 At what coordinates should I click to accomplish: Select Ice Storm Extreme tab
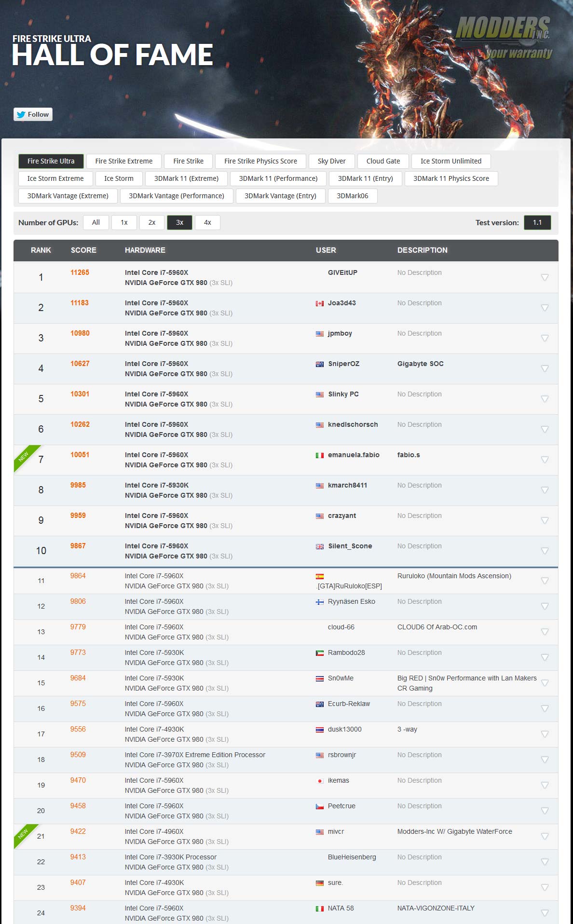coord(55,178)
